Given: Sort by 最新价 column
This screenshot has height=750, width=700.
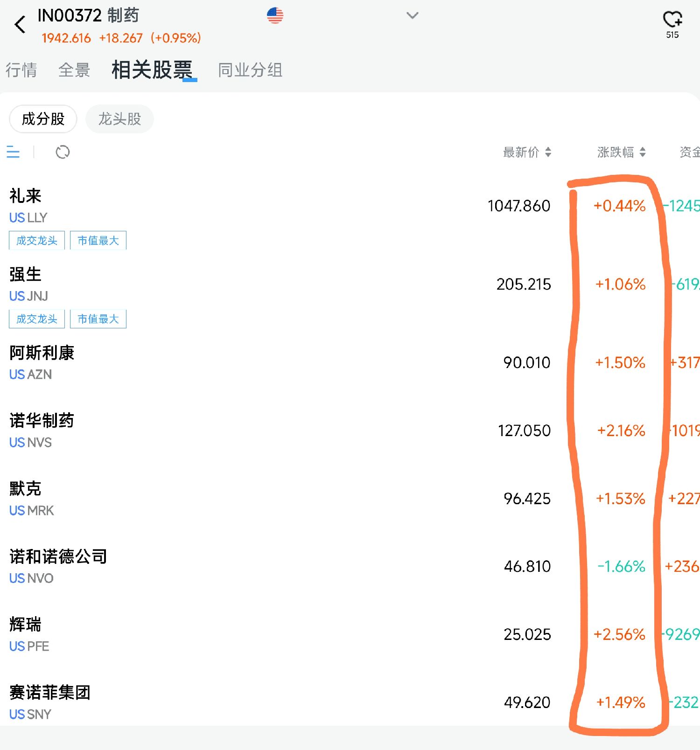Looking at the screenshot, I should click(x=527, y=152).
